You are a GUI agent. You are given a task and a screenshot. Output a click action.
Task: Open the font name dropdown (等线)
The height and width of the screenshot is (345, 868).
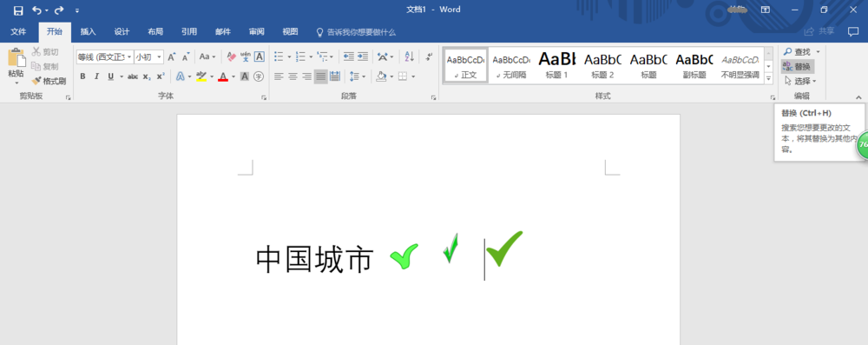129,56
